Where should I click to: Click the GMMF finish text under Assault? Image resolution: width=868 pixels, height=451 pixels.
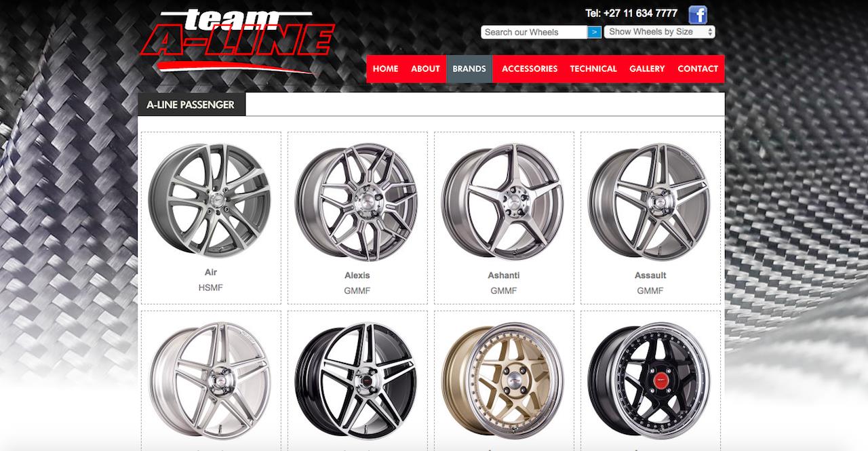coord(650,291)
